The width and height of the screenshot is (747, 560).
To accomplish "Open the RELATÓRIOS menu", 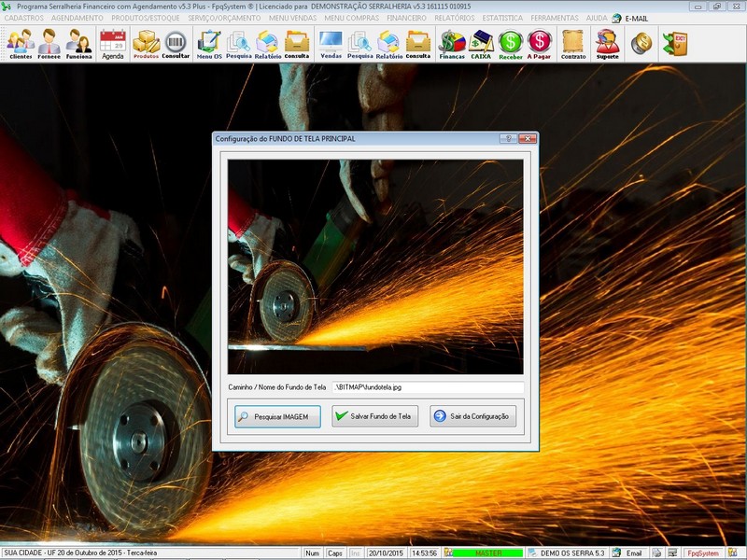I will [x=455, y=18].
